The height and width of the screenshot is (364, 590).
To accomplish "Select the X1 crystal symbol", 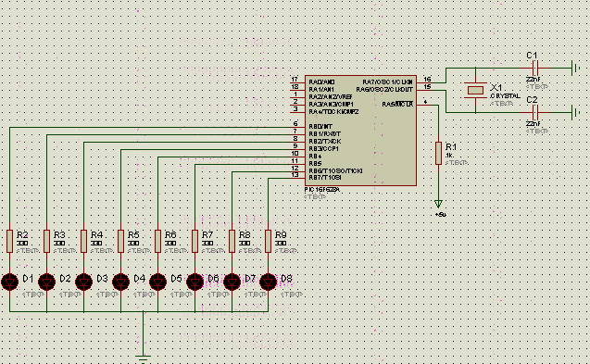I will [x=476, y=91].
